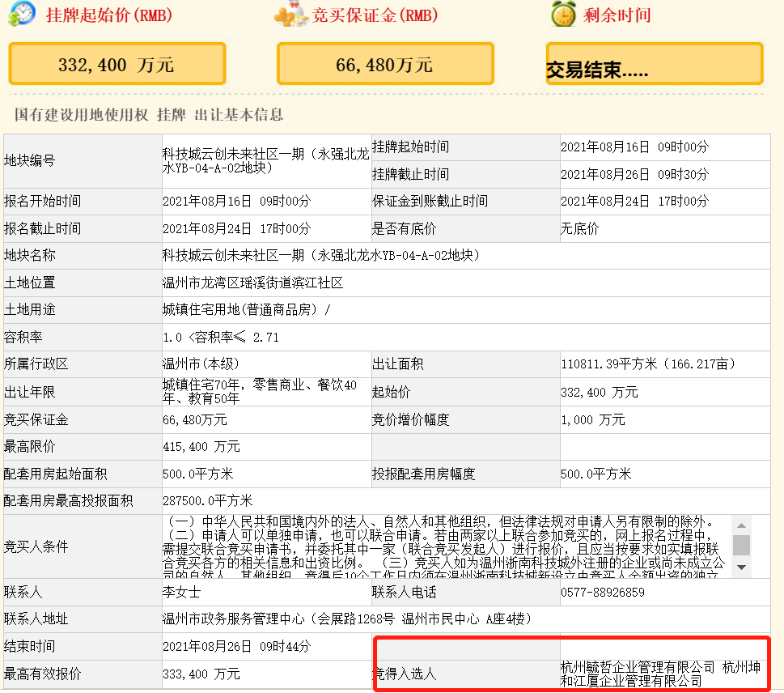Click the 剩余时间 heading
Screen dimensions: 784x693
click(x=617, y=15)
